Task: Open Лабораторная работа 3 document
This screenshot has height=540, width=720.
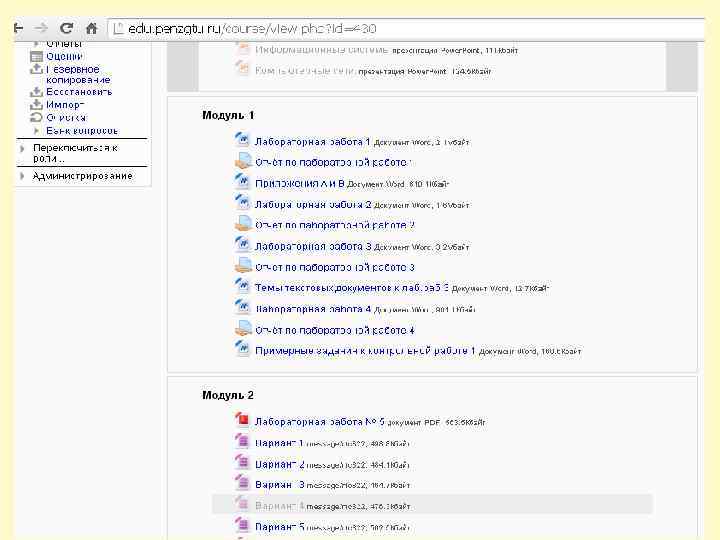Action: (313, 247)
